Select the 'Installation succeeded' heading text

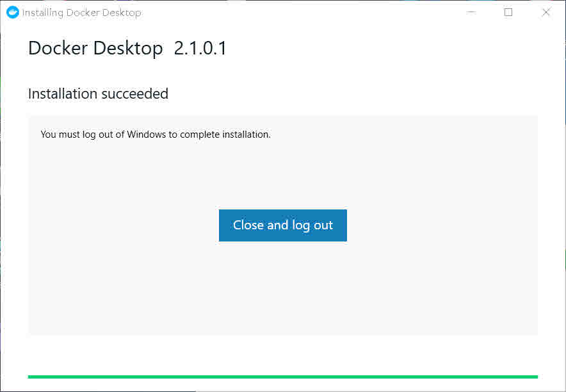click(98, 94)
